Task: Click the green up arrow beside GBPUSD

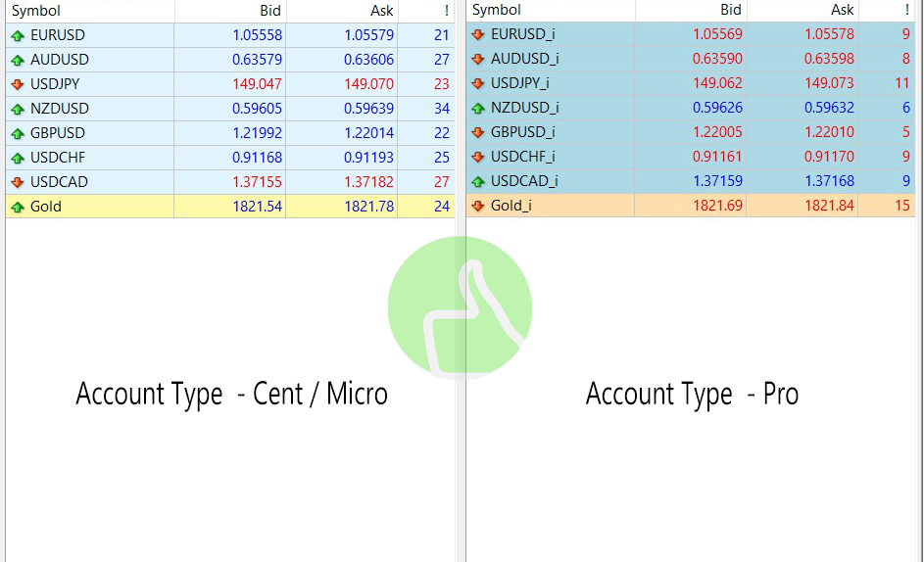Action: pyautogui.click(x=18, y=134)
